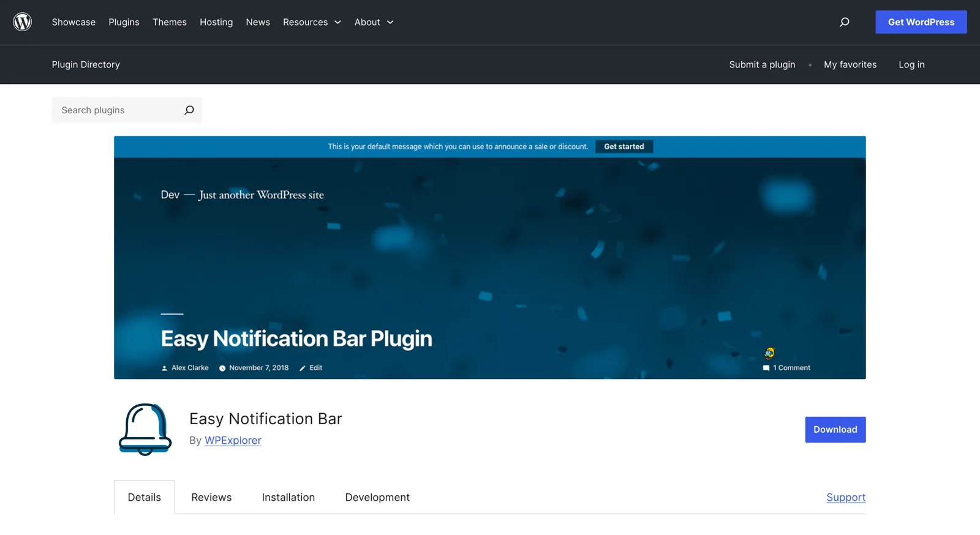
Task: Click the author icon beside Alex Clarke
Action: [164, 368]
